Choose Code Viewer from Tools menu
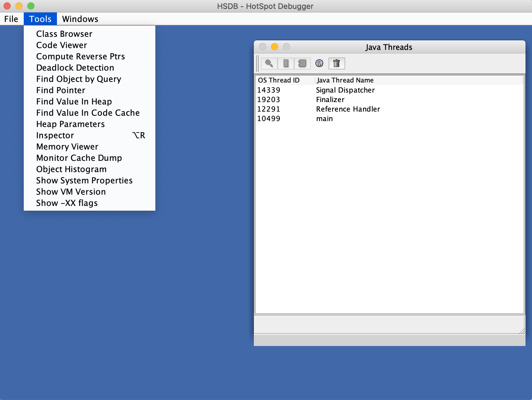 (x=90, y=45)
